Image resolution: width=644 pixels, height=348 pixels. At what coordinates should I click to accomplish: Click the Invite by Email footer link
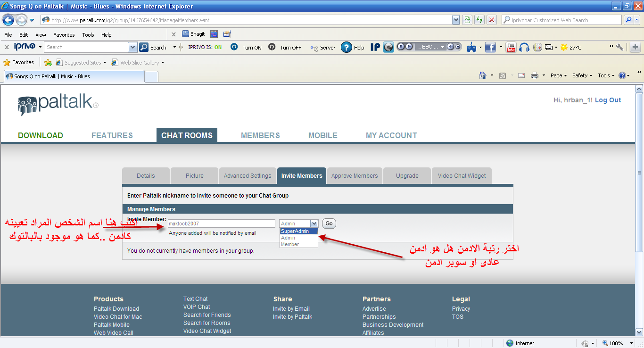pyautogui.click(x=291, y=309)
